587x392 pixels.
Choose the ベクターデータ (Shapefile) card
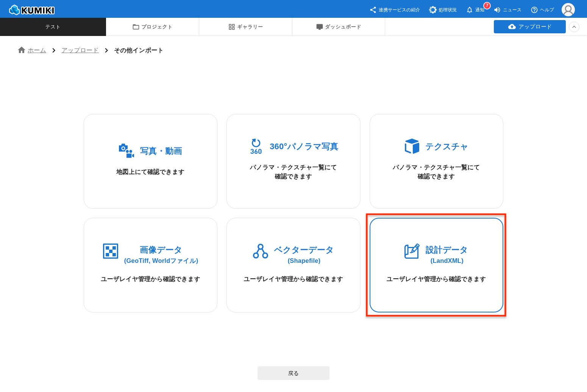click(x=293, y=265)
